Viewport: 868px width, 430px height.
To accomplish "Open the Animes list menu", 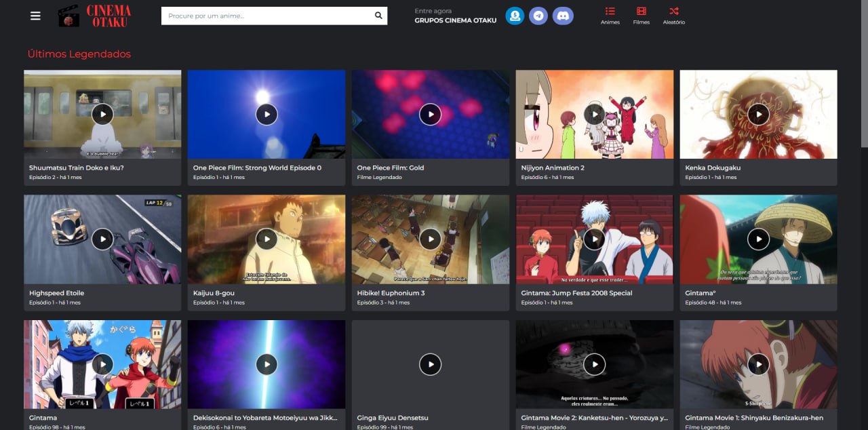I will [610, 16].
